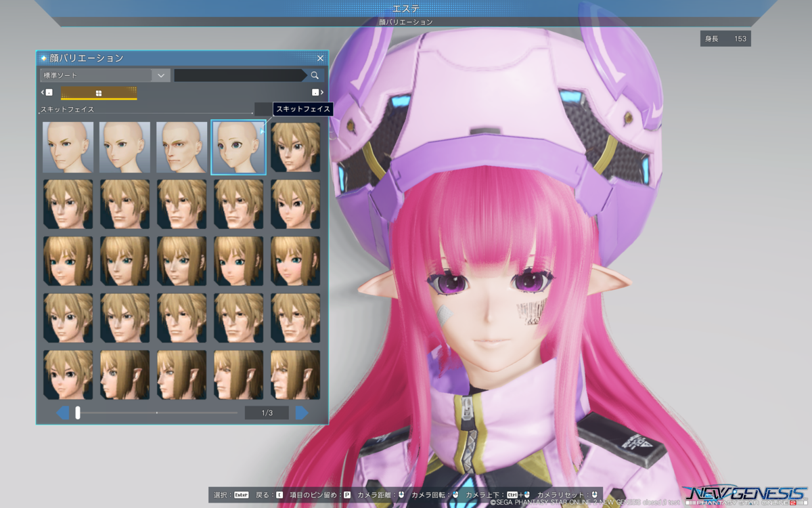Select first face in the fourth thumbnail row
The width and height of the screenshot is (812, 508).
coord(68,318)
